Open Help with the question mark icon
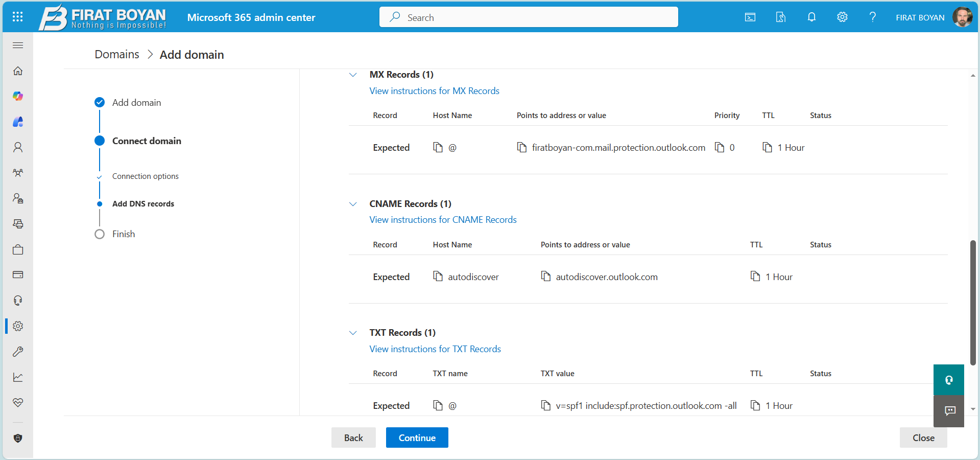Image resolution: width=980 pixels, height=460 pixels. tap(873, 17)
